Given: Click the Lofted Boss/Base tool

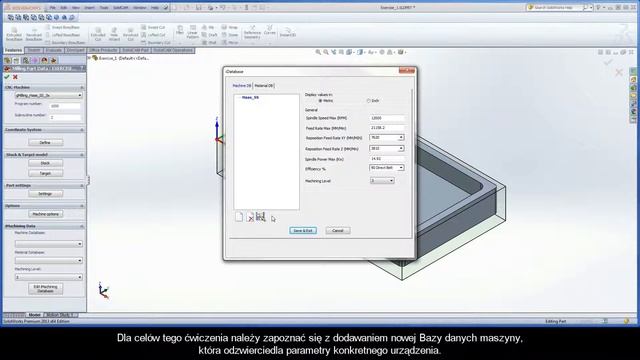Looking at the screenshot, I should (x=62, y=35).
